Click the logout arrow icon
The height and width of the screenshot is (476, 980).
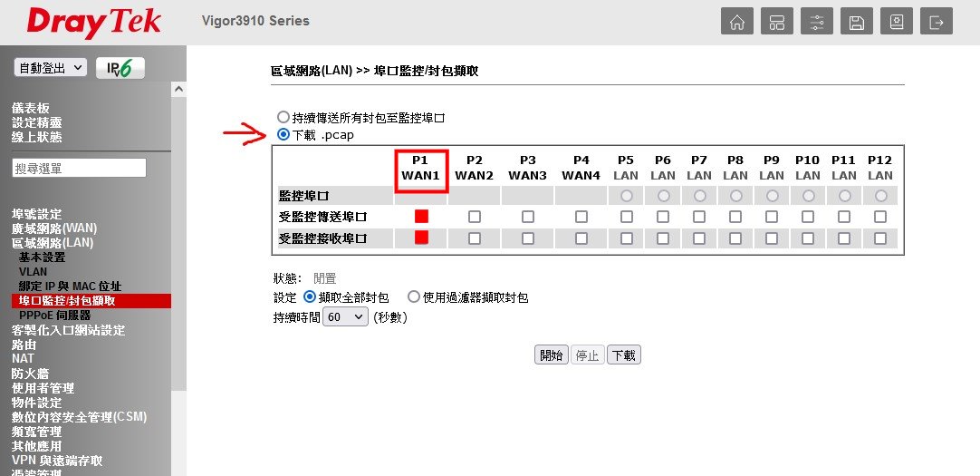[937, 22]
